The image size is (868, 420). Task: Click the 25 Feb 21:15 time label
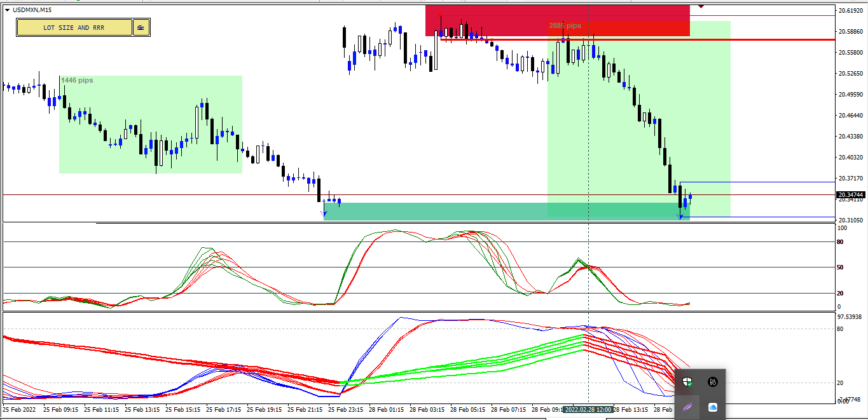(x=305, y=410)
